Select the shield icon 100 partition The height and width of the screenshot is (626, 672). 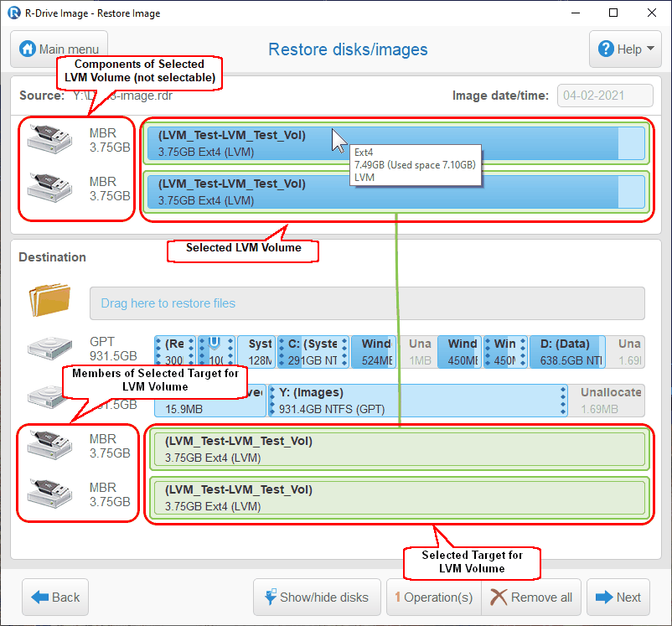(216, 352)
